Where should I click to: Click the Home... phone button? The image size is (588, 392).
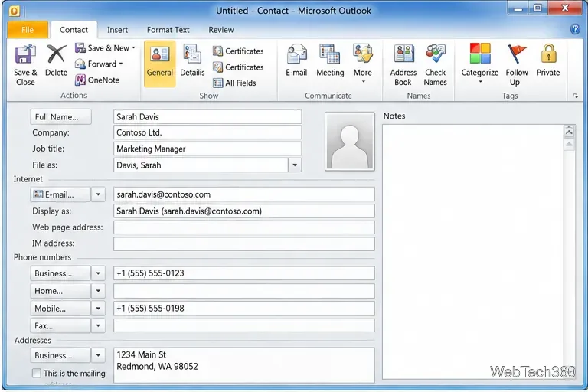tap(60, 291)
